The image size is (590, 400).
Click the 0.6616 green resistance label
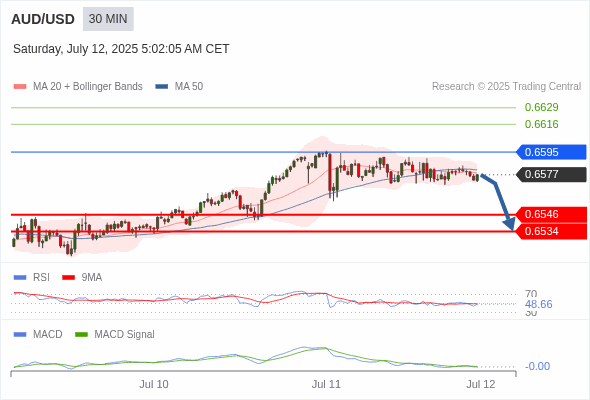click(541, 124)
